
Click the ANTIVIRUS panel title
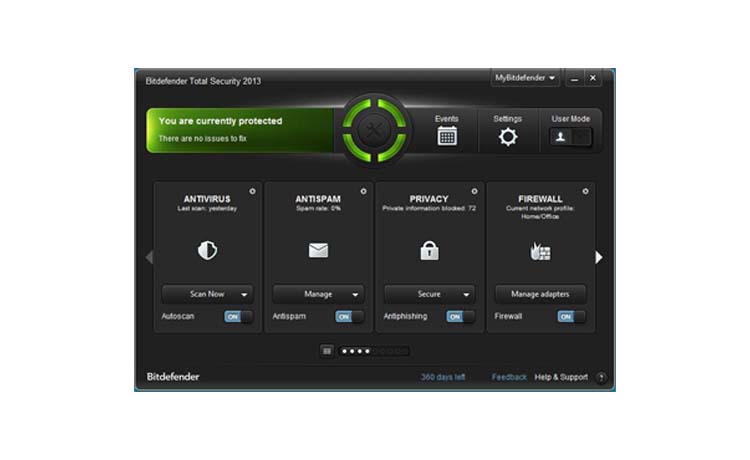coord(207,199)
